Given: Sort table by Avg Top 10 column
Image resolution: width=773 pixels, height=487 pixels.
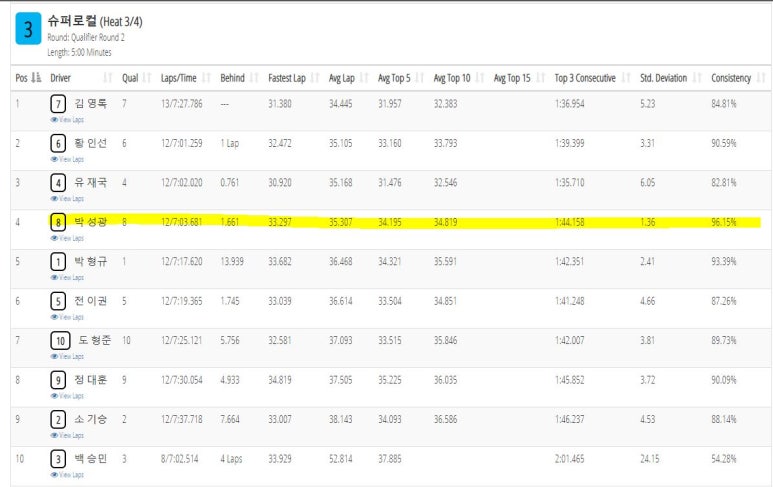Looking at the screenshot, I should coord(459,78).
